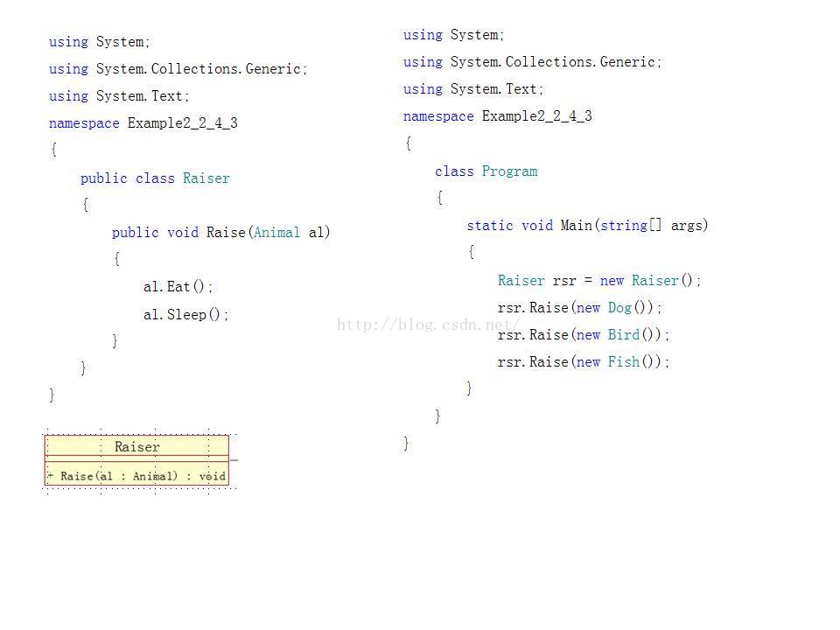840x630 pixels.
Task: Click 'Raiser rsr = new Raiser();' line
Action: [599, 281]
